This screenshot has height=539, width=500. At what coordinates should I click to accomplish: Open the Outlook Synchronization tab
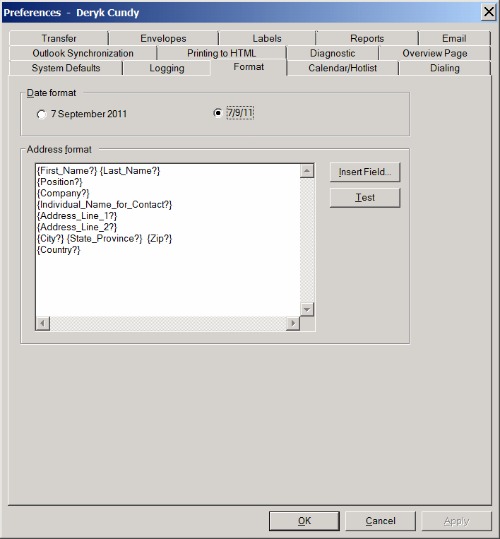pos(83,53)
